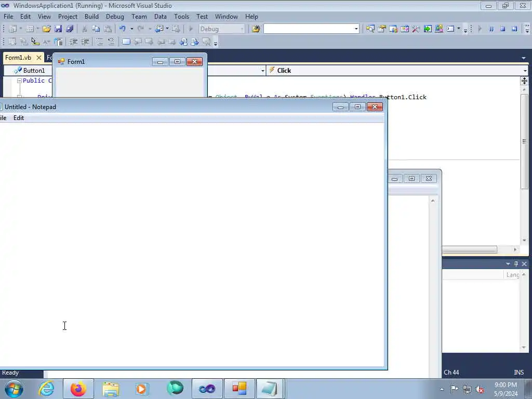Go to previous bookmark in document

pos(183,42)
